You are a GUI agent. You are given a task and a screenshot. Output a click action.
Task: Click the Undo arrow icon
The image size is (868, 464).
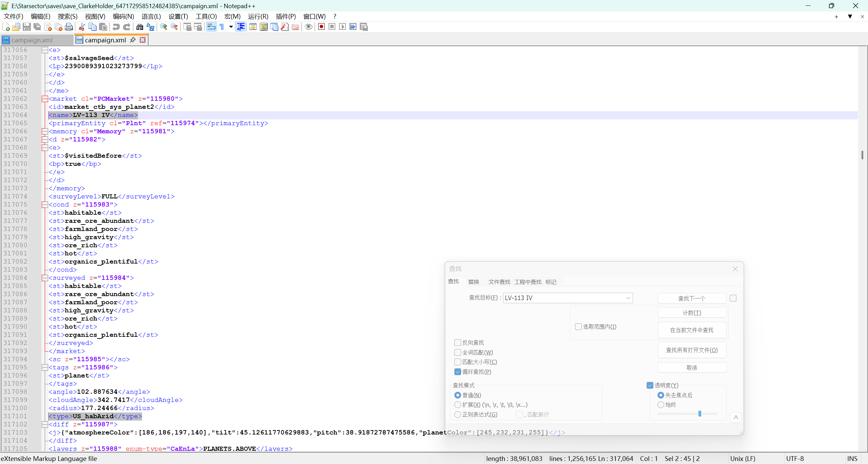coord(116,27)
